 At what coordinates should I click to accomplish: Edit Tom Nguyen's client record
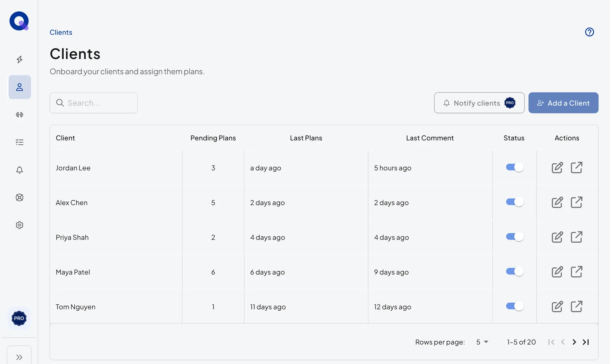(557, 307)
